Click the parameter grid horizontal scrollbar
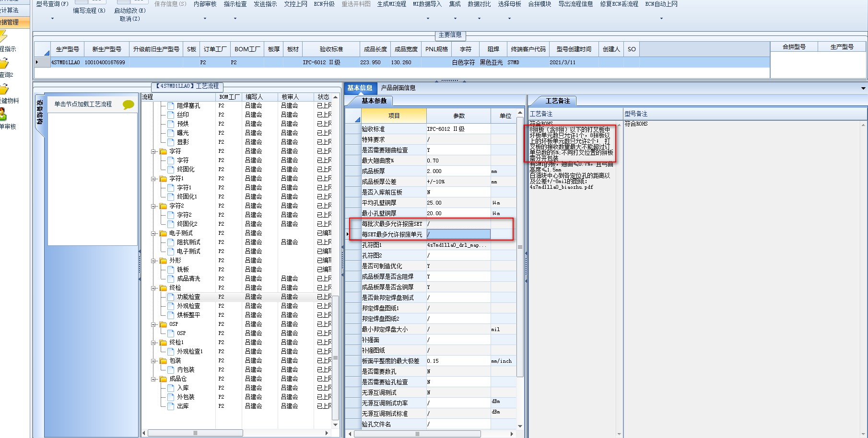The height and width of the screenshot is (438, 868). (416, 434)
